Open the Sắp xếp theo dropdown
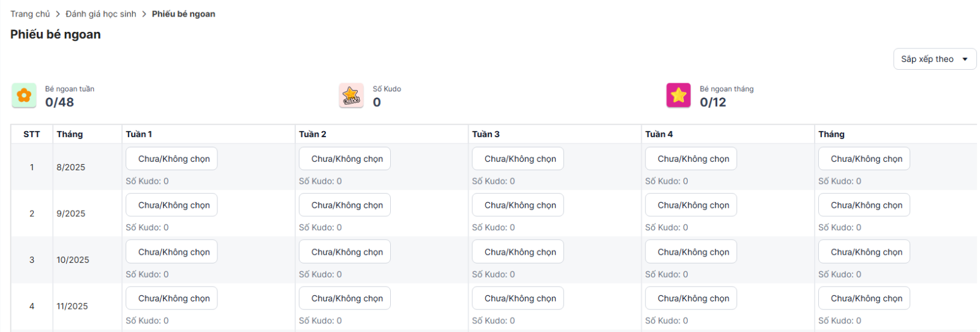Viewport: 980px width, 332px height. tap(934, 59)
